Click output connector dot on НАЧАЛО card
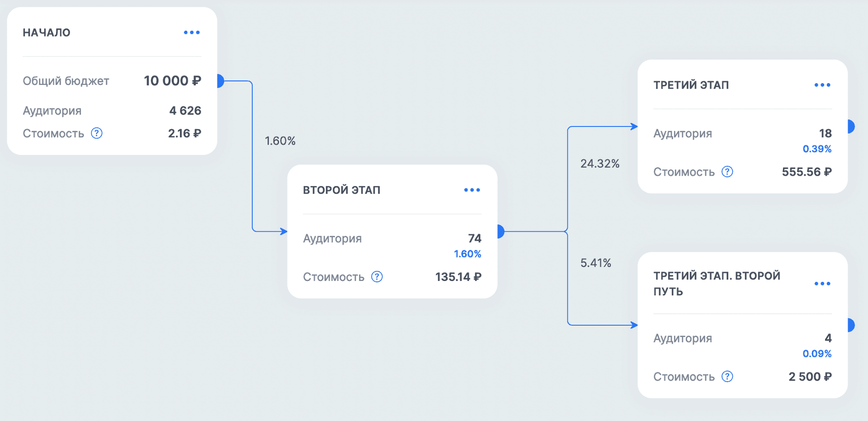The image size is (868, 421). (x=220, y=81)
